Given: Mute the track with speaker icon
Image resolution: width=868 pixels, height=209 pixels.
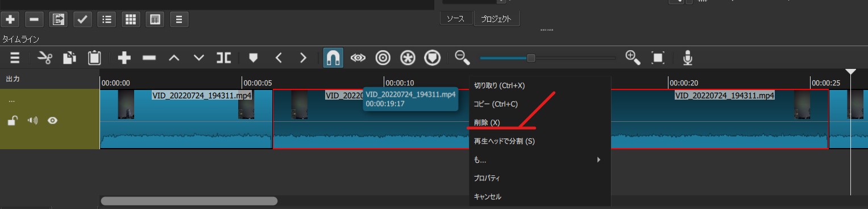Looking at the screenshot, I should pyautogui.click(x=32, y=120).
